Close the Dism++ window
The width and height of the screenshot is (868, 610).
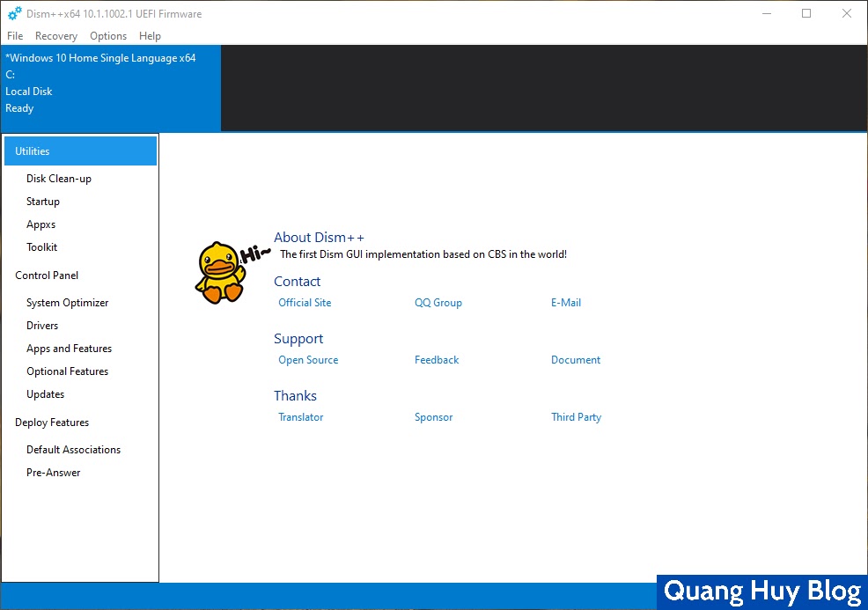click(x=846, y=14)
